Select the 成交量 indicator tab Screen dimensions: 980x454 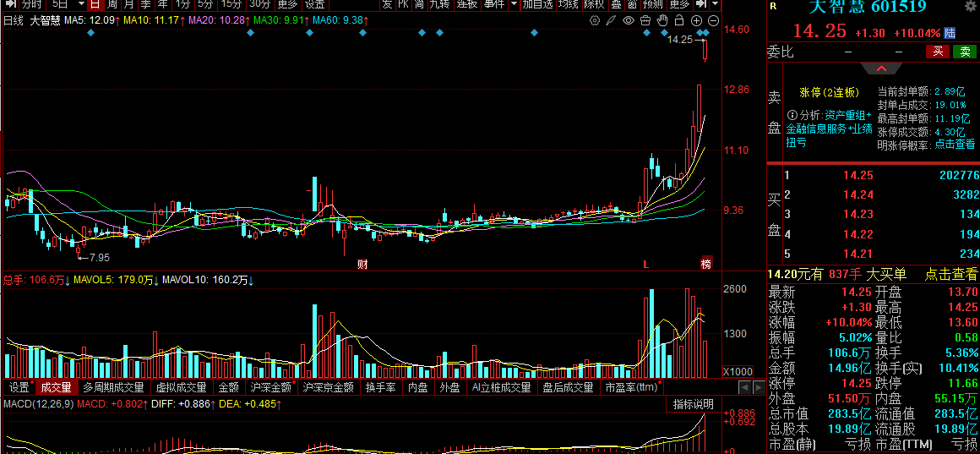pyautogui.click(x=57, y=387)
